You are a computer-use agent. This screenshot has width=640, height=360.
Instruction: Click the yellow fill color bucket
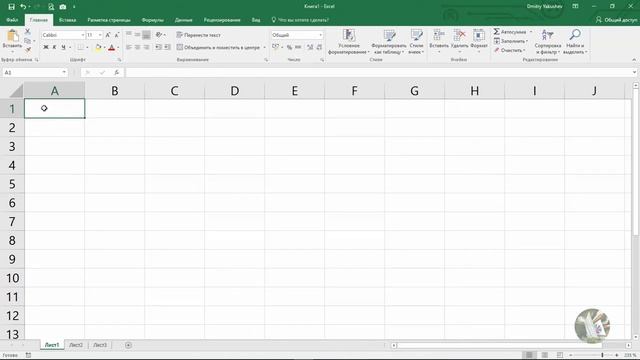point(98,48)
